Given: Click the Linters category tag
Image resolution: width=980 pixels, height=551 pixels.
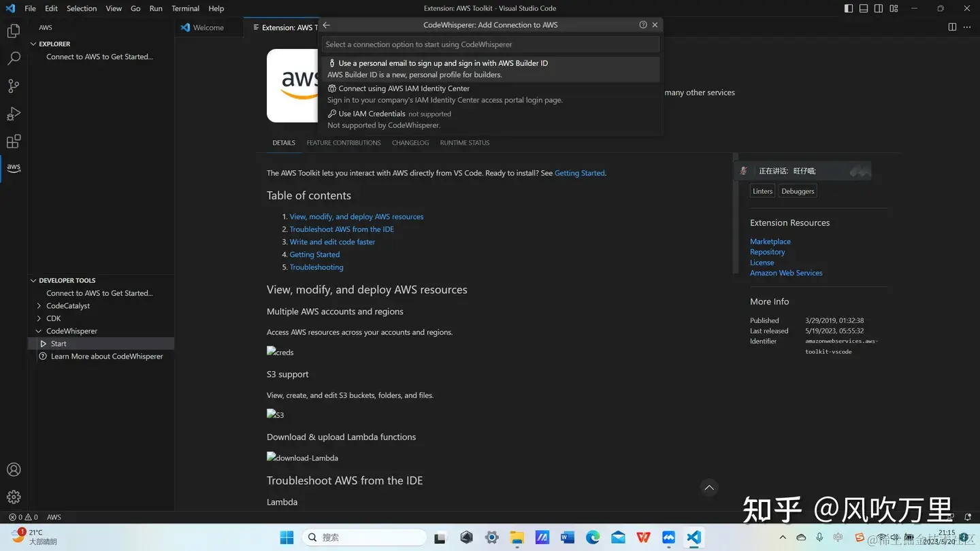Looking at the screenshot, I should (762, 191).
